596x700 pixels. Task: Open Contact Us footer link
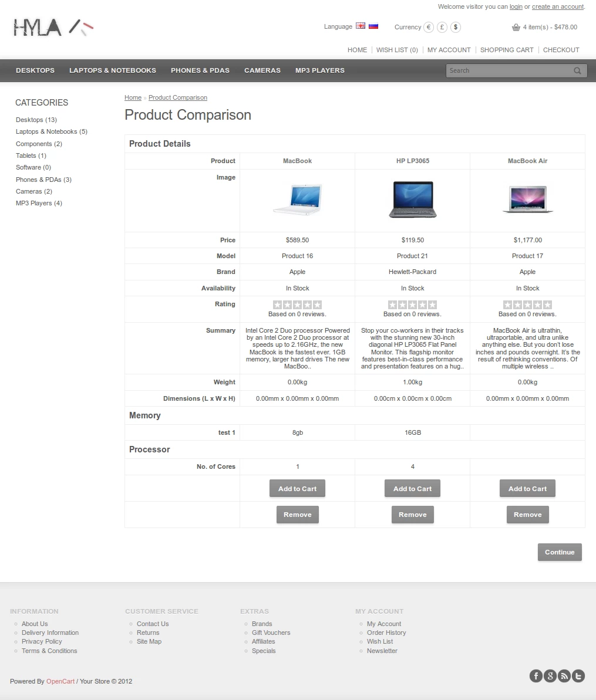pyautogui.click(x=153, y=624)
